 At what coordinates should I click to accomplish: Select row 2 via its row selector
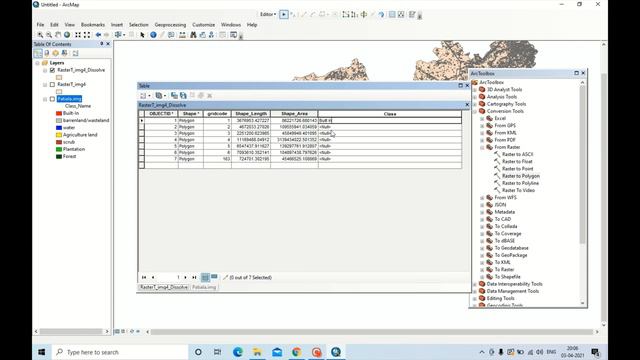142,127
